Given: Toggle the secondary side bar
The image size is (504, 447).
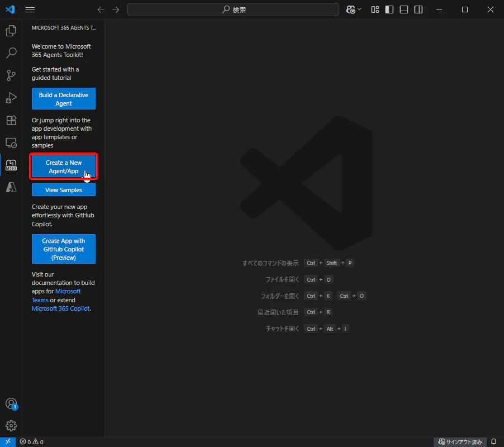Looking at the screenshot, I should point(418,9).
